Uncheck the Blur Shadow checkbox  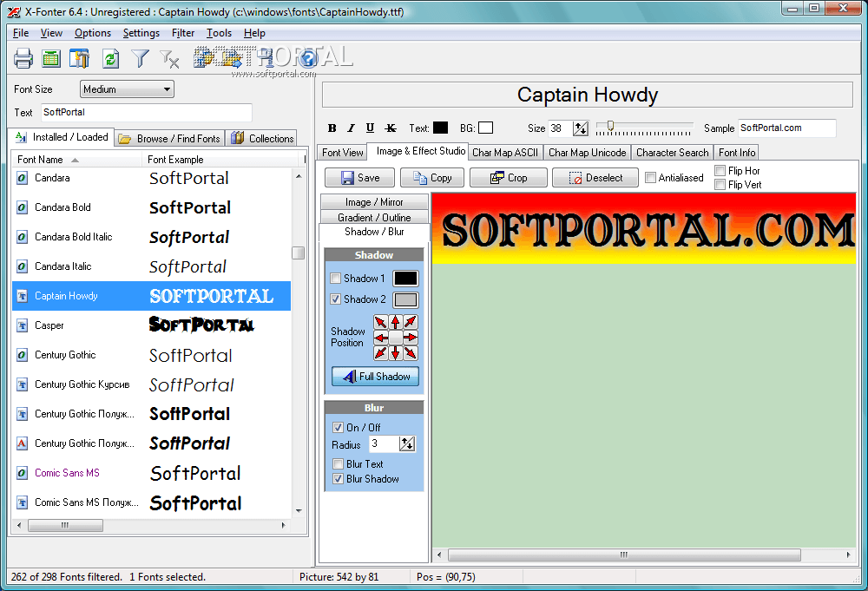click(338, 479)
